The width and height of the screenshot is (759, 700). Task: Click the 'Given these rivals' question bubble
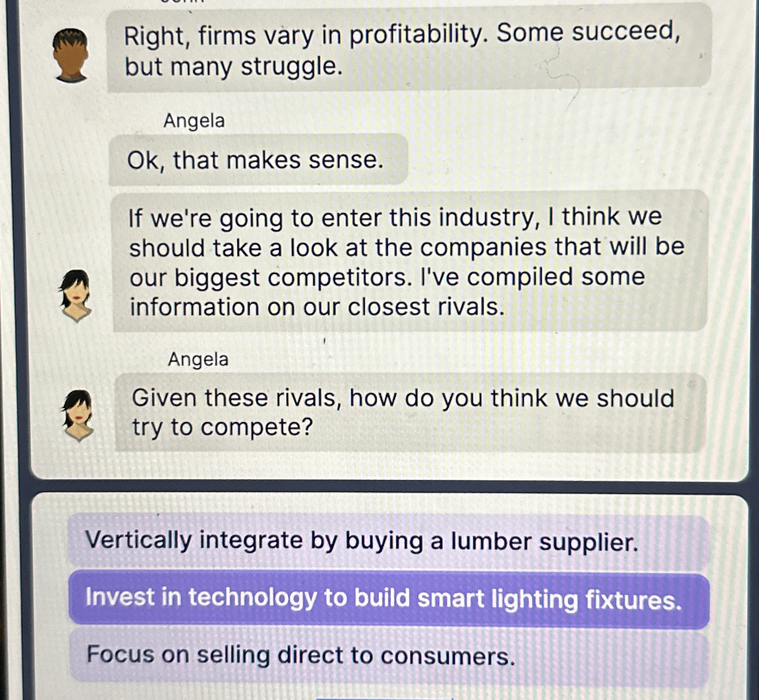[x=402, y=412]
